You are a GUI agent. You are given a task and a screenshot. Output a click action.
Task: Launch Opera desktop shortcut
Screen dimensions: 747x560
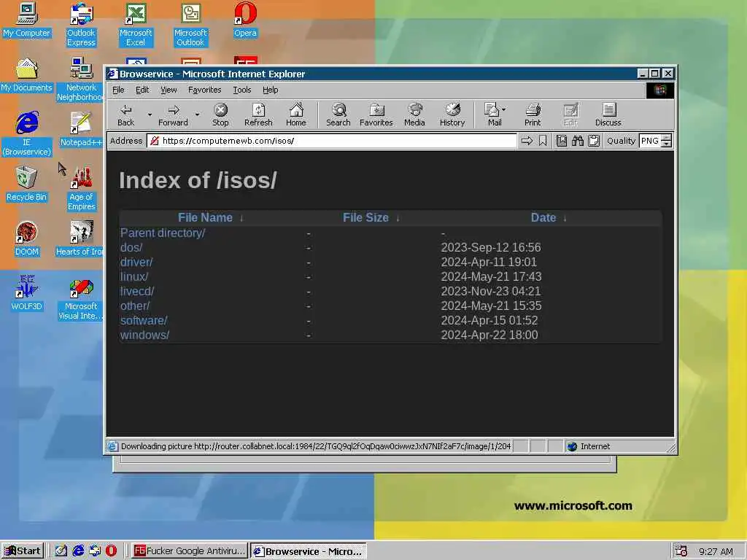click(x=245, y=20)
